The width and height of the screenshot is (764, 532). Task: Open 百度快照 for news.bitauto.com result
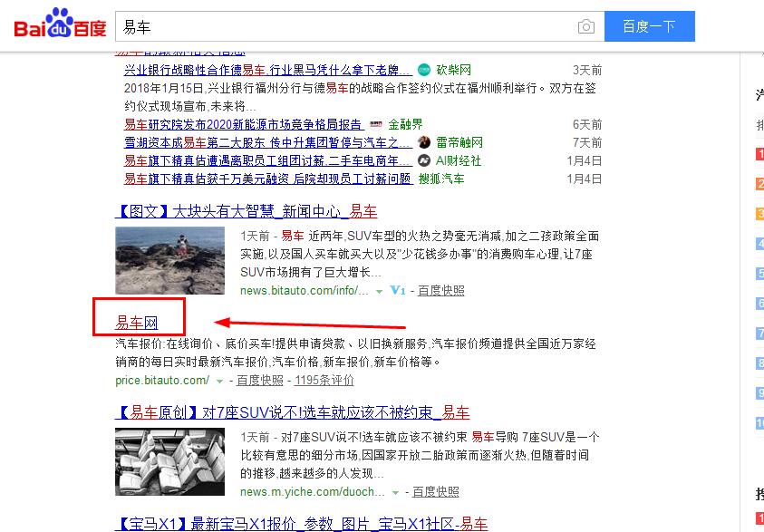441,291
